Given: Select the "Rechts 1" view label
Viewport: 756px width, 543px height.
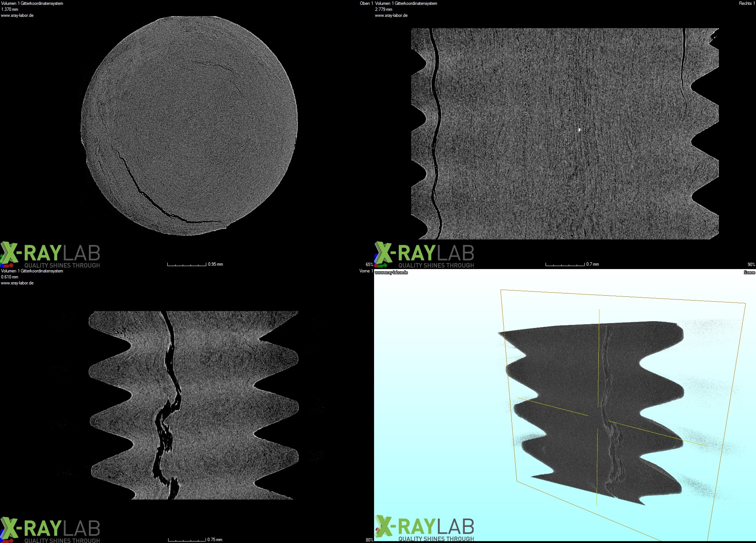Looking at the screenshot, I should coord(747,3).
